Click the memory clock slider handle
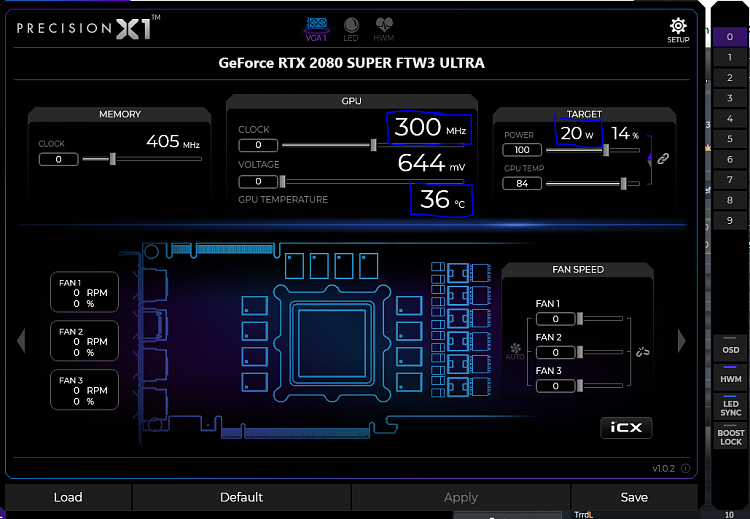This screenshot has height=519, width=750. pyautogui.click(x=112, y=159)
